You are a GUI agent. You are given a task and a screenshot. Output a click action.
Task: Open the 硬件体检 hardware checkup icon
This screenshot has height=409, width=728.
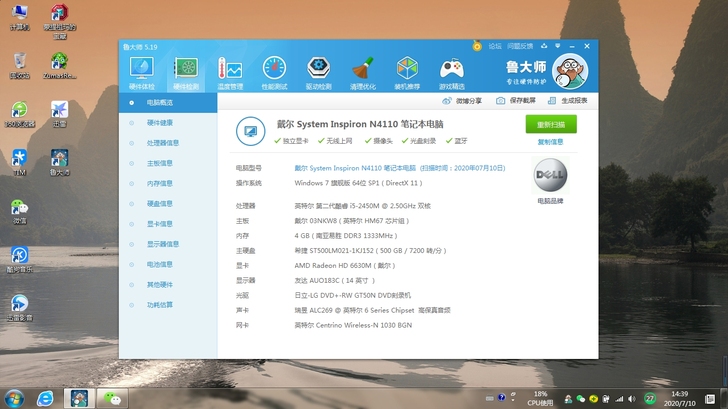pyautogui.click(x=142, y=72)
